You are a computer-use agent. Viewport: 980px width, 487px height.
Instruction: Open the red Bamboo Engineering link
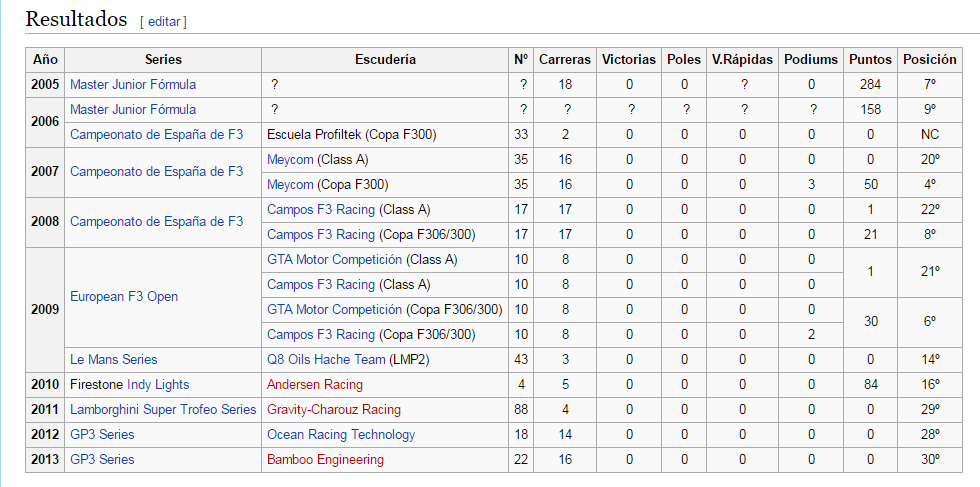(x=326, y=459)
